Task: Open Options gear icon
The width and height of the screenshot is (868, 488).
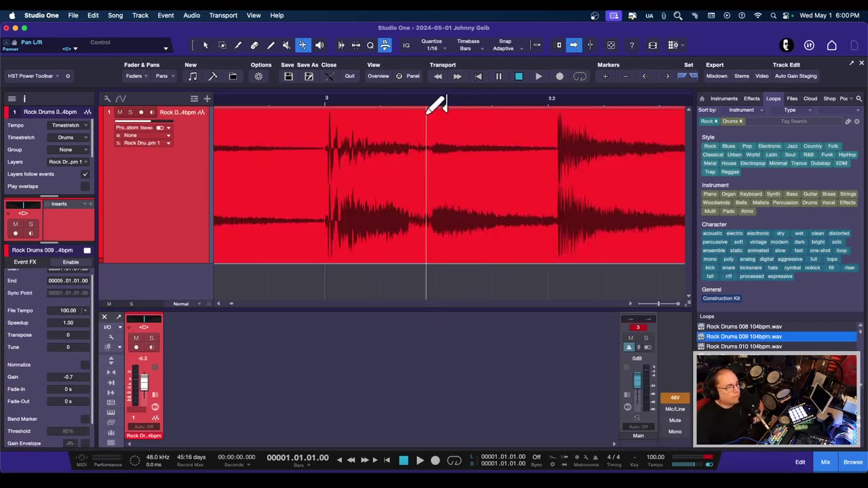Action: 258,77
